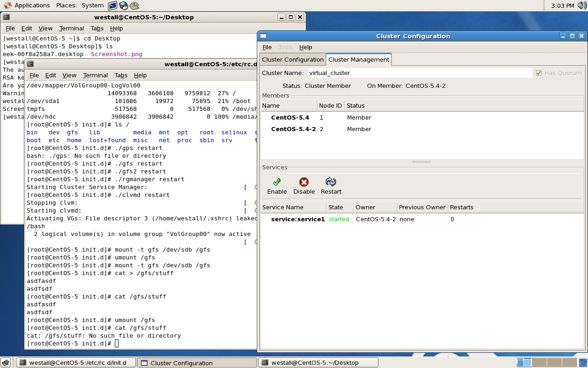Open the Applications menu
Viewport: 588px width, 368px height.
27,6
